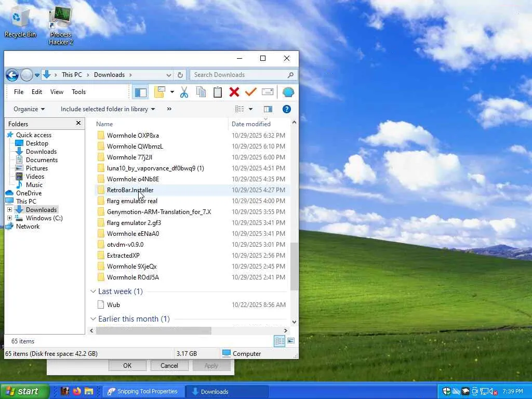
Task: Switch to details view icon in status bar
Action: click(279, 341)
